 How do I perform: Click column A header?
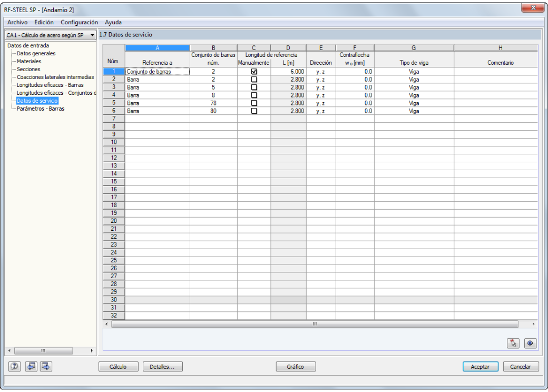pyautogui.click(x=157, y=48)
